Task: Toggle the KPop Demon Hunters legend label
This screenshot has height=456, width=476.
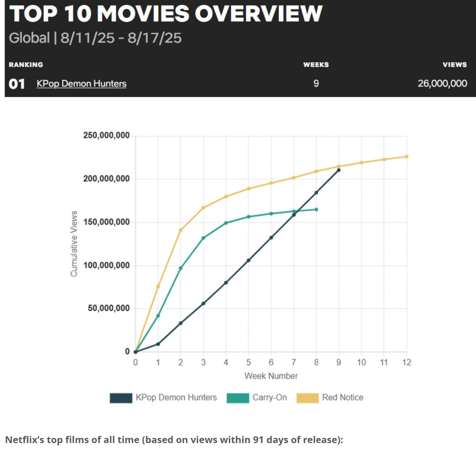Action: point(176,397)
